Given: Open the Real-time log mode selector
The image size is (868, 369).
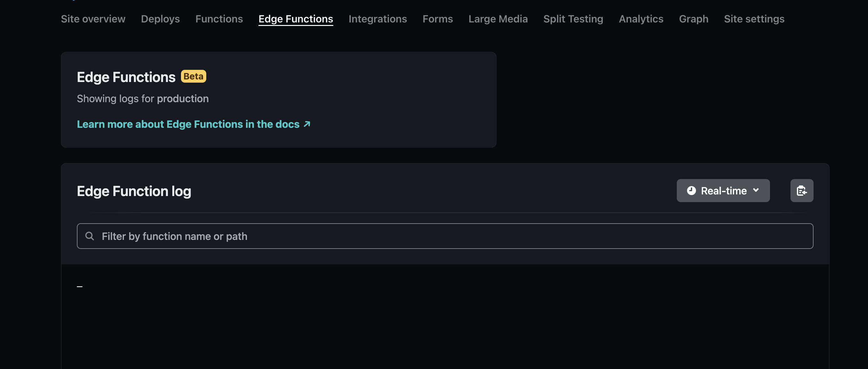Looking at the screenshot, I should click(x=723, y=190).
